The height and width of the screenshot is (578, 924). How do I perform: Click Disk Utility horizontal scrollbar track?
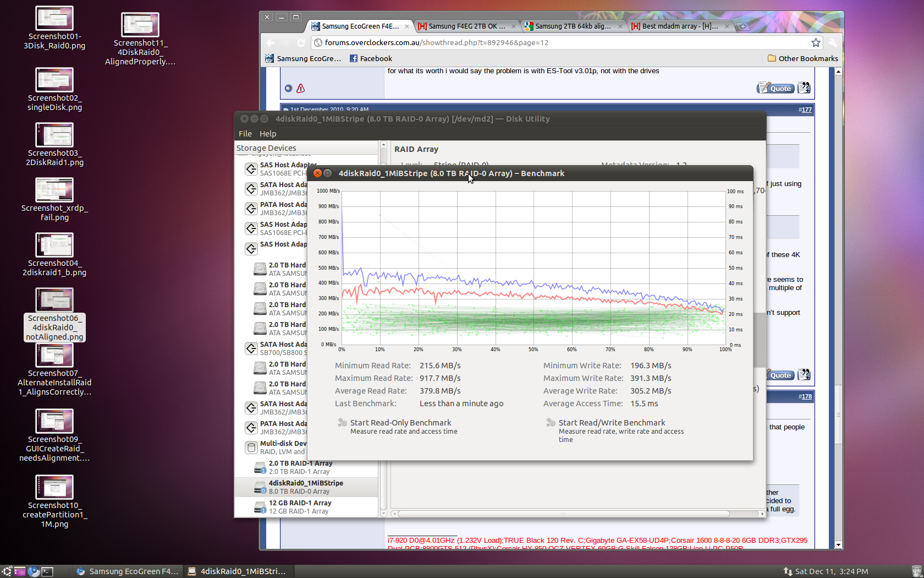(577, 514)
